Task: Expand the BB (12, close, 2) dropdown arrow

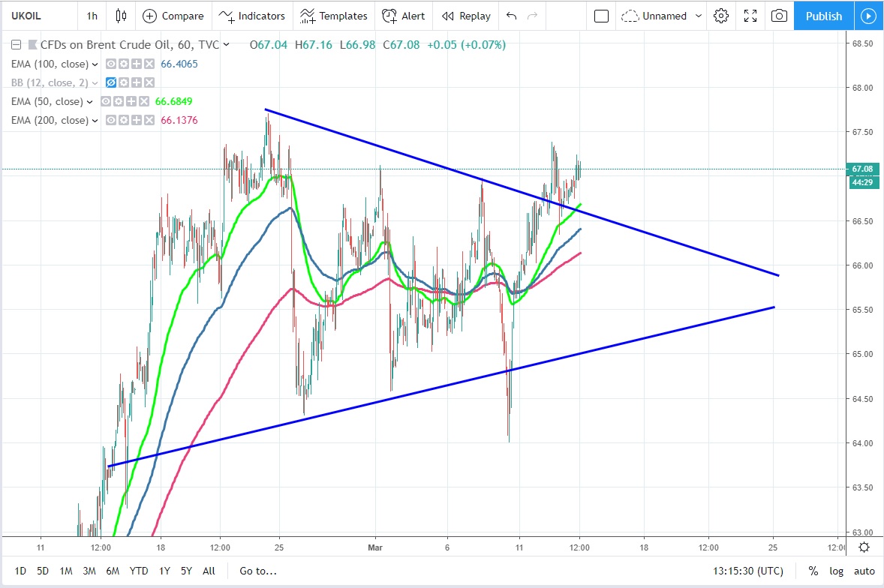Action: [95, 82]
